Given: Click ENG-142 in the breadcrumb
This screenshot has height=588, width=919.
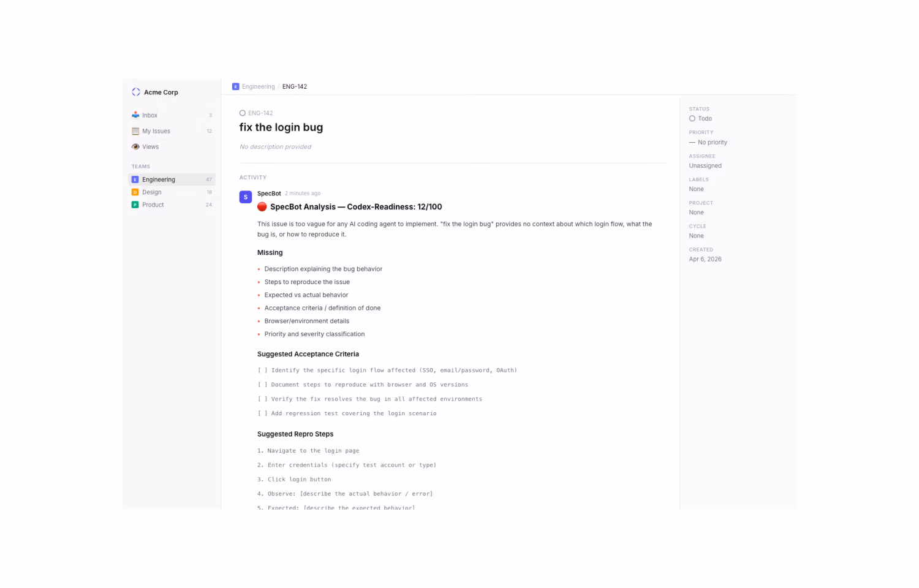Looking at the screenshot, I should coord(295,86).
